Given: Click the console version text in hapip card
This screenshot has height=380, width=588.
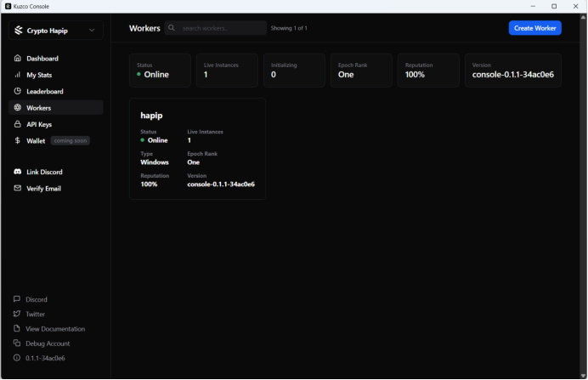Looking at the screenshot, I should 221,184.
